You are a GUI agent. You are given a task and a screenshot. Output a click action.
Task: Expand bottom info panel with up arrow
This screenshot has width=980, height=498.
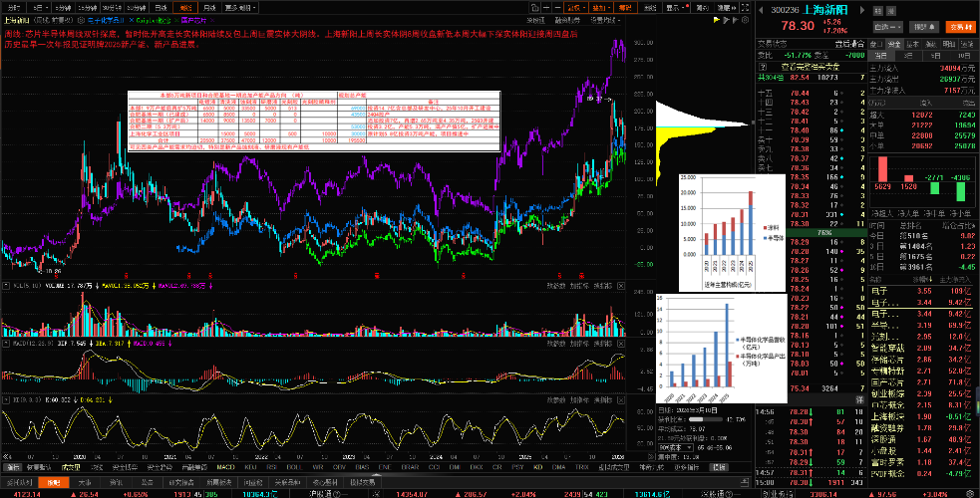[376, 475]
